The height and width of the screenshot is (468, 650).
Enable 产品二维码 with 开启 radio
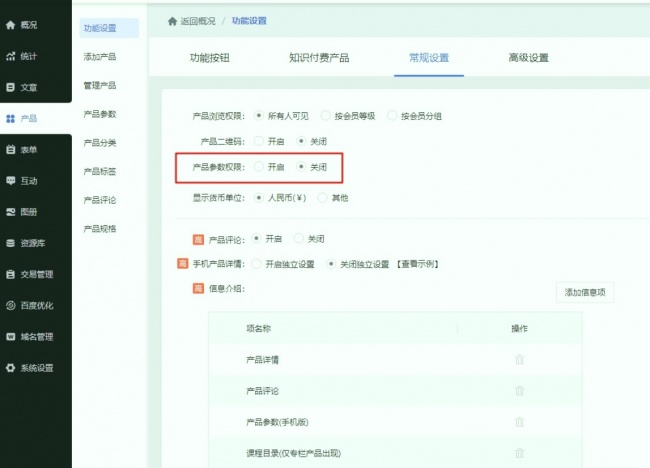pyautogui.click(x=259, y=141)
